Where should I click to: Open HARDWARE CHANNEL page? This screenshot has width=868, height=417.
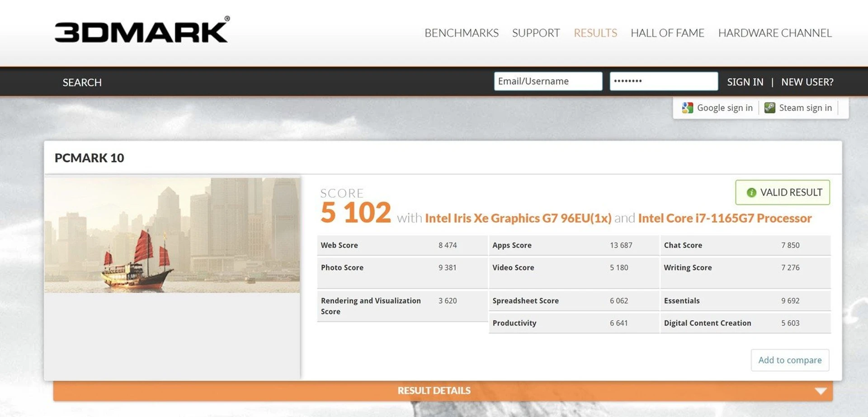775,33
